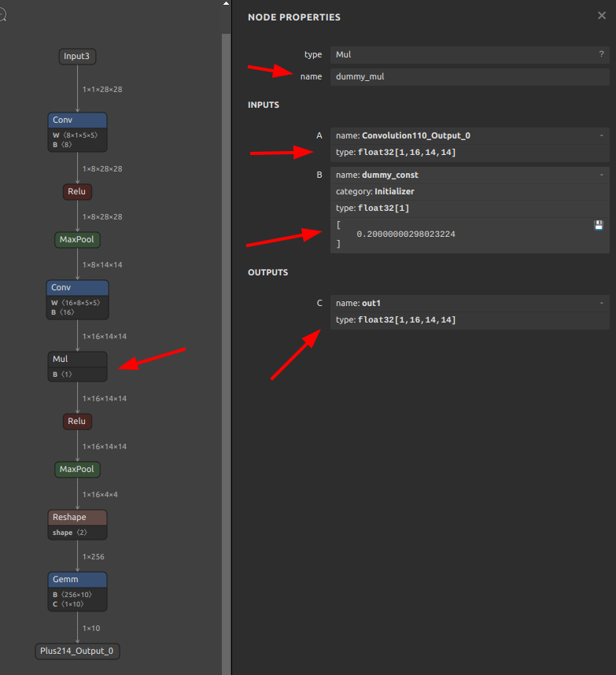Image resolution: width=616 pixels, height=675 pixels.
Task: Save the dummy_const tensor data icon
Action: pos(598,226)
